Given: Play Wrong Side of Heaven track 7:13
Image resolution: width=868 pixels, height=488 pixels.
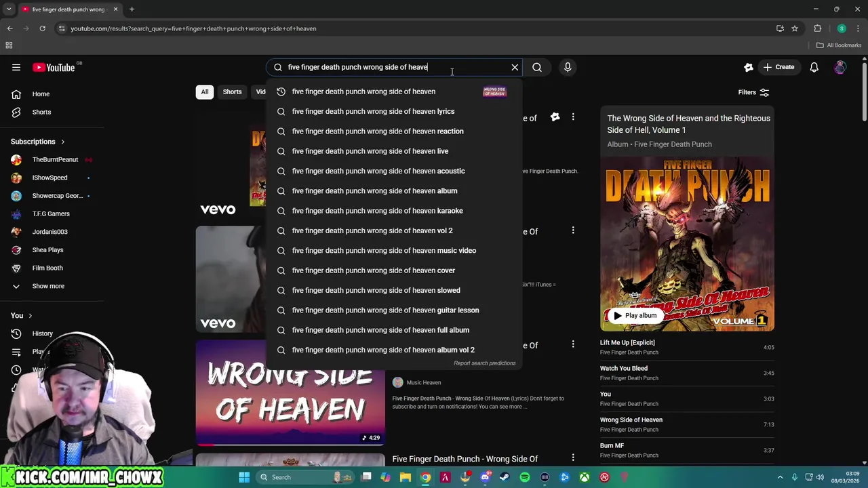Looking at the screenshot, I should pos(687,424).
